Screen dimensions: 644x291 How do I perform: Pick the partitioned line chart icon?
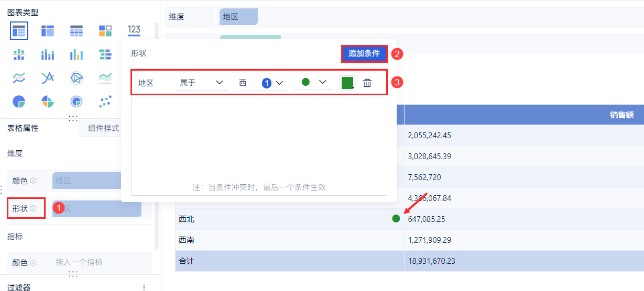(x=19, y=78)
